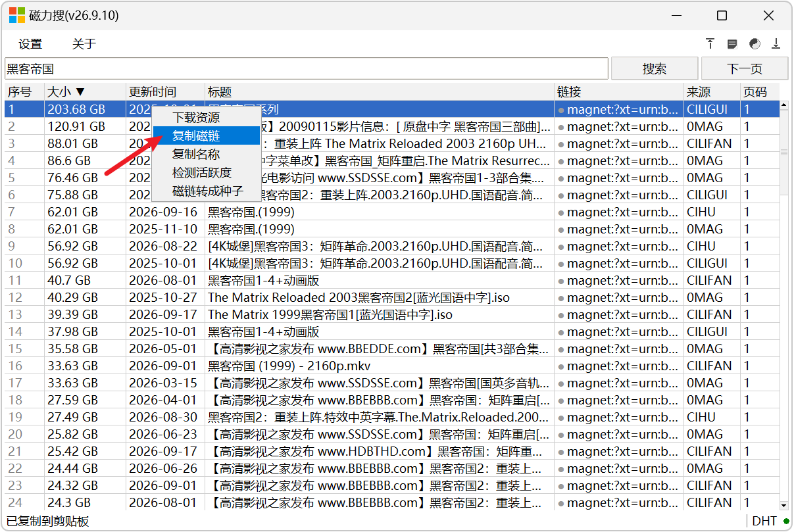Select the 27.49 GB 特效中英字幕 row
Viewport: 794px width, 532px height.
[x=392, y=417]
